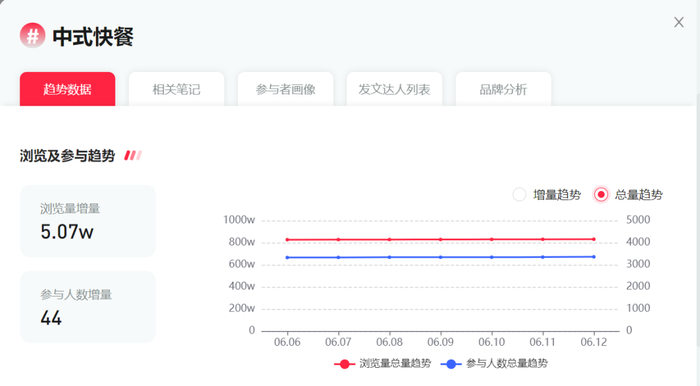Toggle the 参与人数总量趋势 legend item
The image size is (700, 386).
494,364
